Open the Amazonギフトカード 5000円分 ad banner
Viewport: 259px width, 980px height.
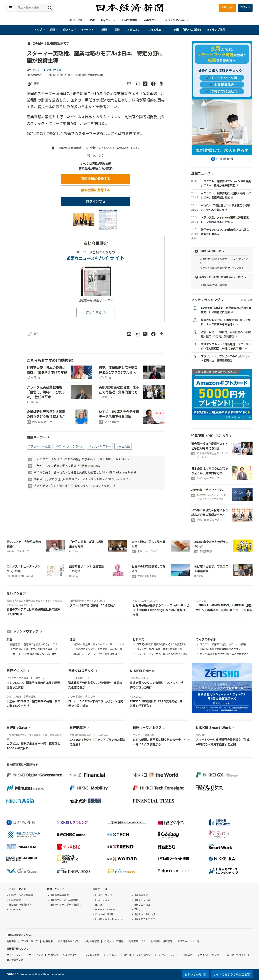222,395
